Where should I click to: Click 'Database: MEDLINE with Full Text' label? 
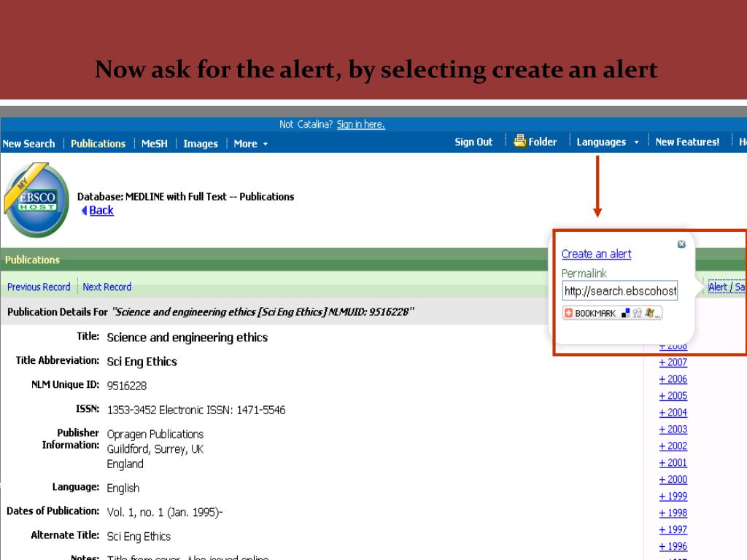(152, 197)
